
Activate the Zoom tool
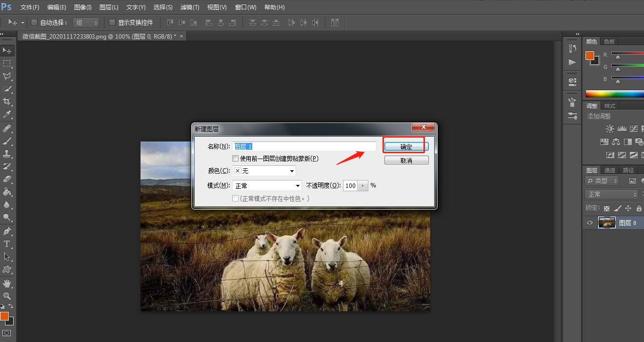7,296
